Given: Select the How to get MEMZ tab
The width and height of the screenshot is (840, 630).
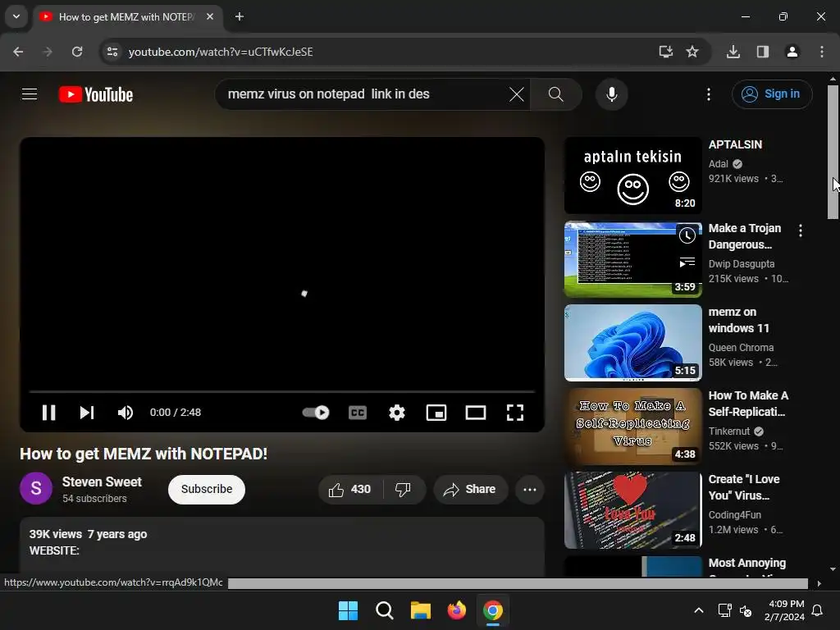Looking at the screenshot, I should pyautogui.click(x=126, y=17).
